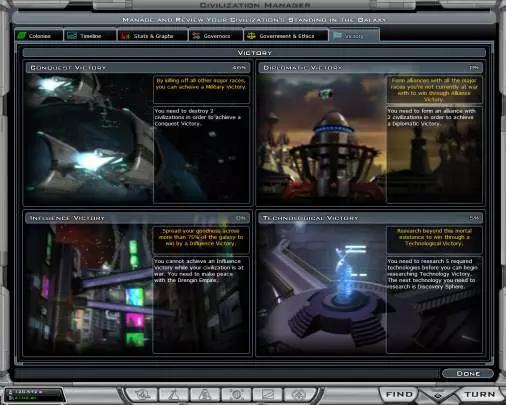Click the 'Research beyond this mortal existence' text
The width and height of the screenshot is (506, 405).
point(434,237)
